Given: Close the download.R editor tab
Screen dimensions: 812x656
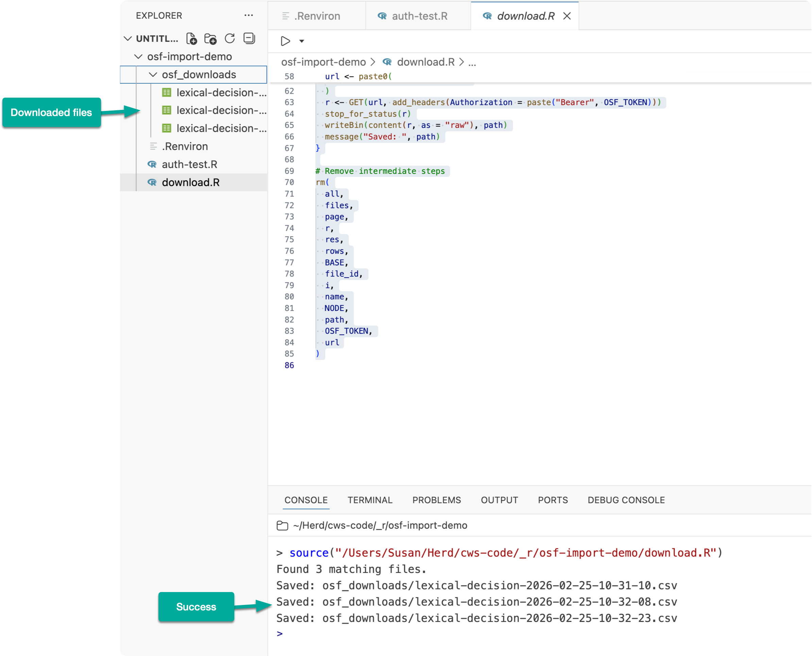Looking at the screenshot, I should click(x=566, y=16).
